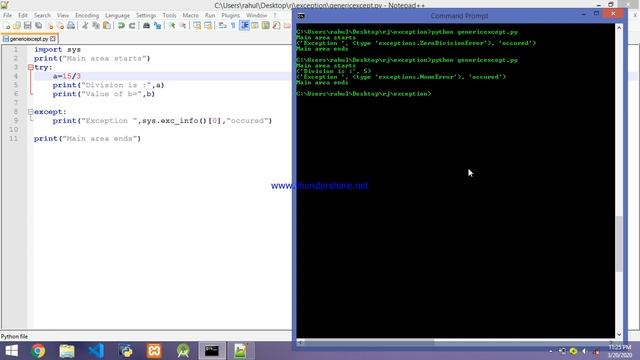Open the File menu
This screenshot has height=360, width=640.
tap(7, 16)
